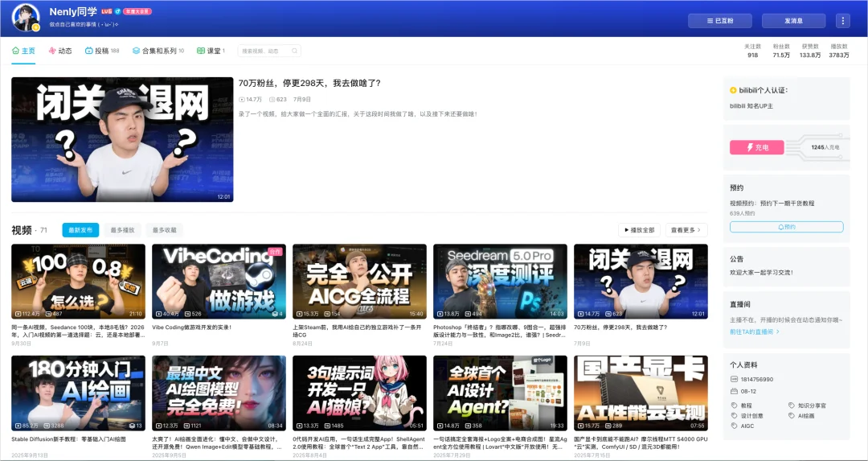
Task: Open 最强中文 AI绘图模型 video thumbnail
Action: [219, 393]
